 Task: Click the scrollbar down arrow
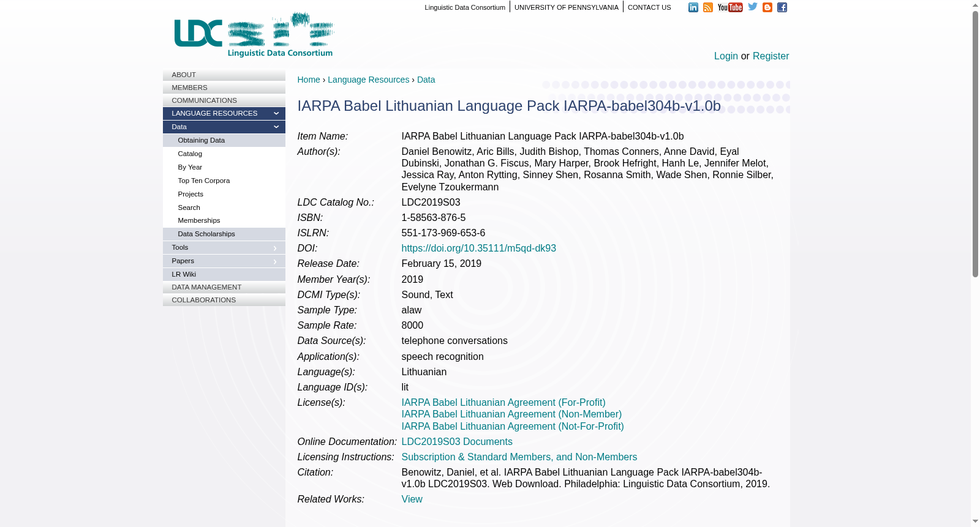(x=975, y=521)
